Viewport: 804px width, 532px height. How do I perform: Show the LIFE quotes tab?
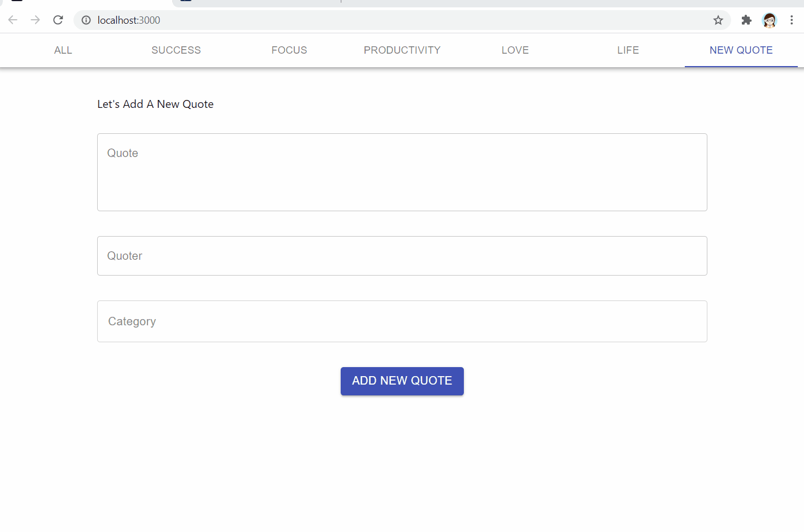click(628, 50)
